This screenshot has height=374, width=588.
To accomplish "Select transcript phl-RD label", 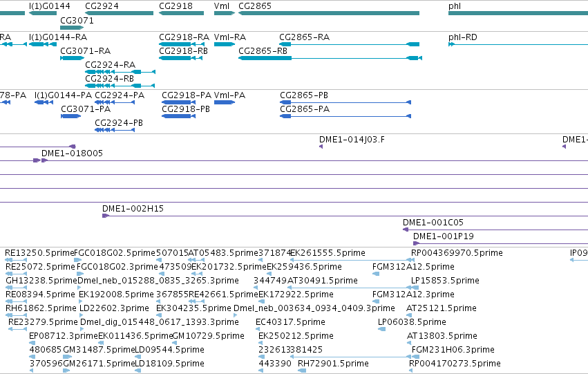I will pyautogui.click(x=463, y=37).
